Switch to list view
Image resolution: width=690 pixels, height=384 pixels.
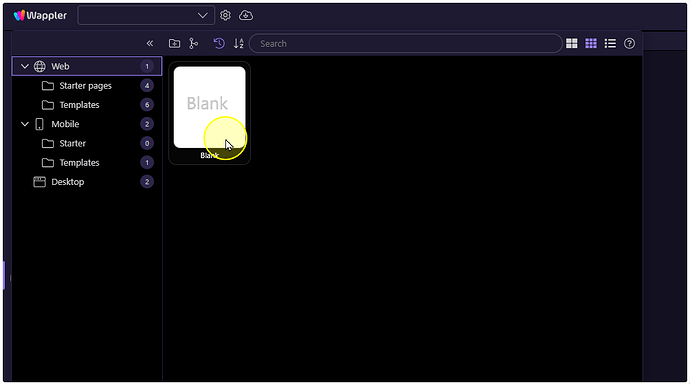pyautogui.click(x=610, y=44)
